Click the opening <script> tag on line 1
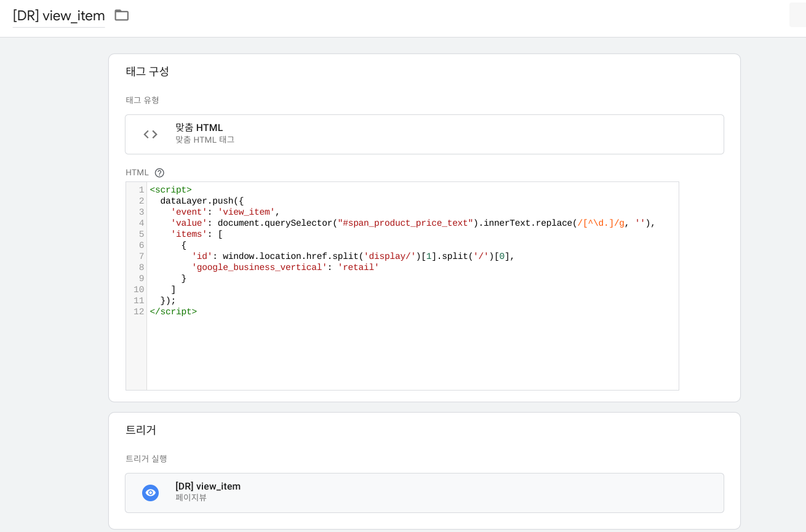This screenshot has width=806, height=532. coord(171,190)
